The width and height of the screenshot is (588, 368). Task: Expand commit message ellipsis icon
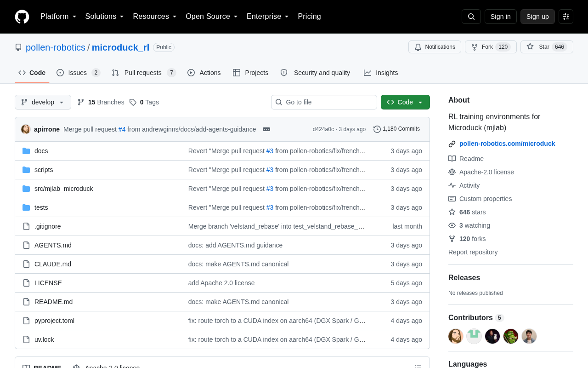(x=266, y=129)
